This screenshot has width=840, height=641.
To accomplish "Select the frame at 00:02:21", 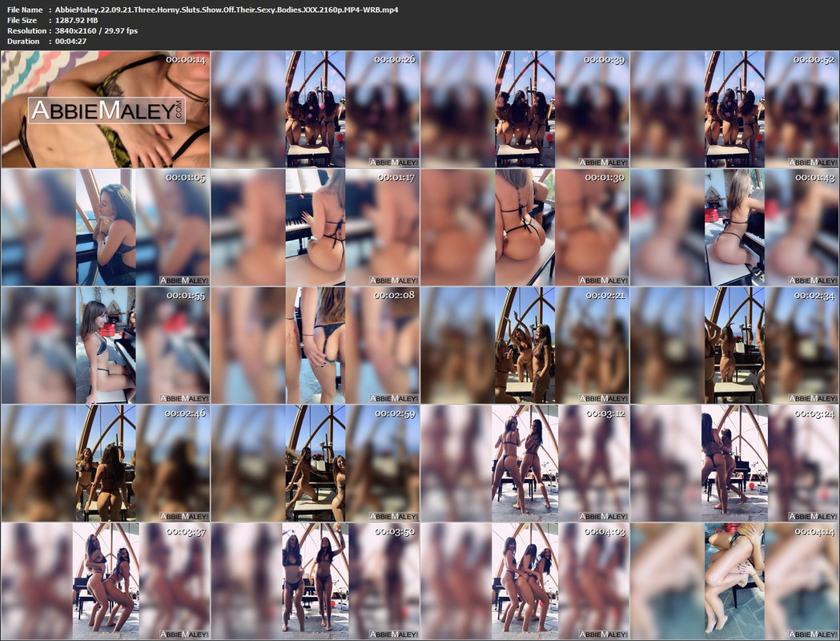I will [x=524, y=345].
